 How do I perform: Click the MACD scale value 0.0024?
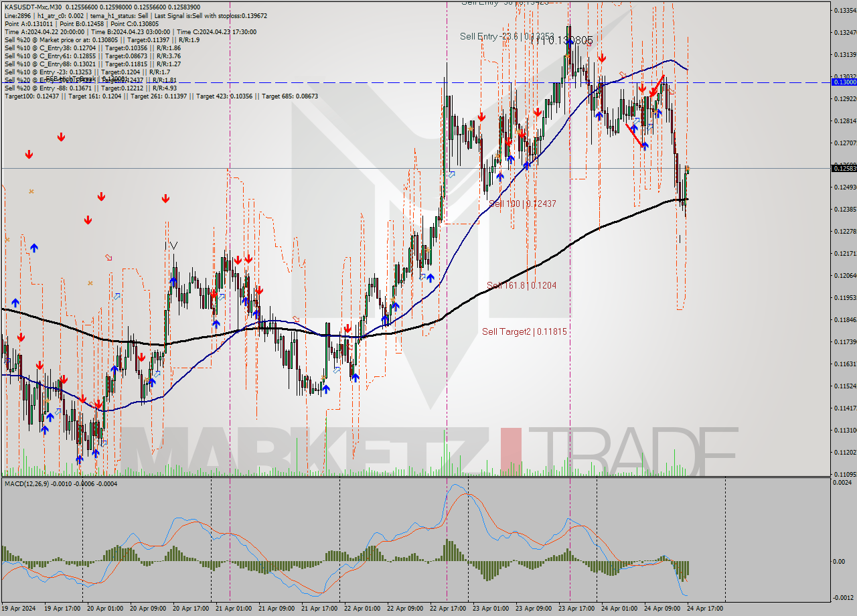point(844,482)
